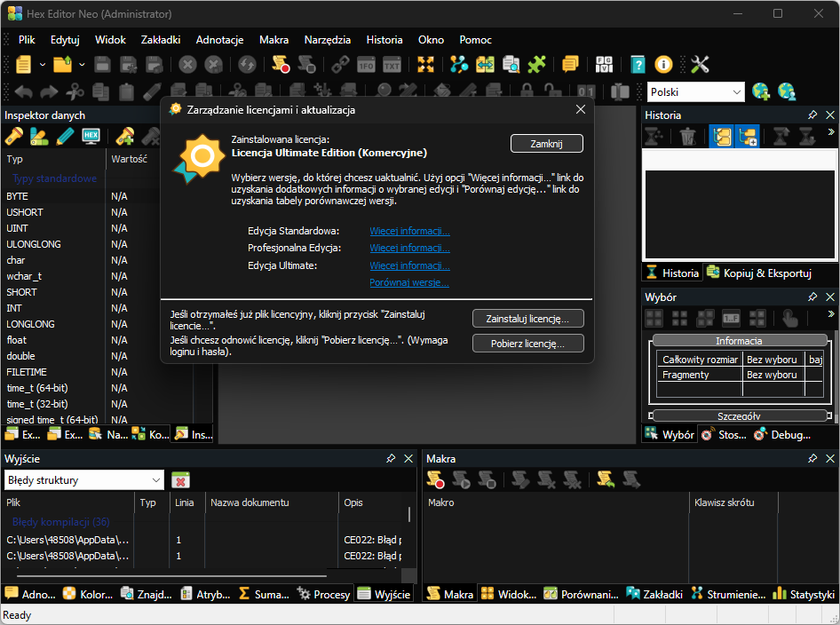Toggle pin on the Makra panel
The width and height of the screenshot is (840, 625).
point(812,458)
